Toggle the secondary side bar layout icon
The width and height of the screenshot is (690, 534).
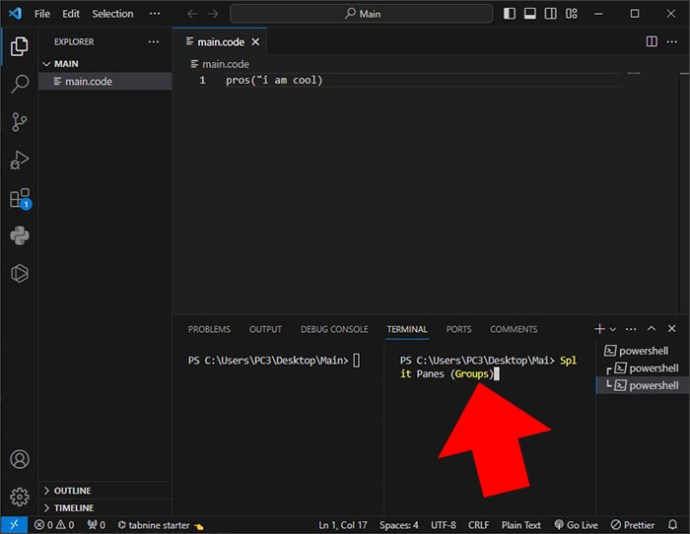[x=551, y=14]
